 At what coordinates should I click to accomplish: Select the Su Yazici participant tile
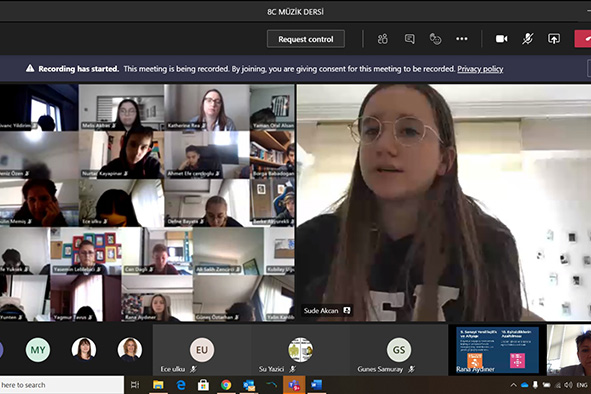pyautogui.click(x=300, y=350)
